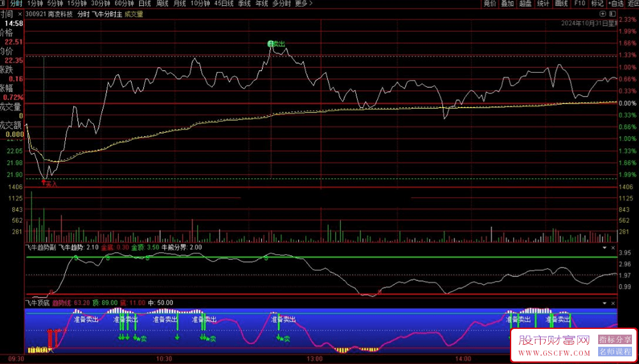
Task: Click the 22.51 price value
Action: click(15, 42)
